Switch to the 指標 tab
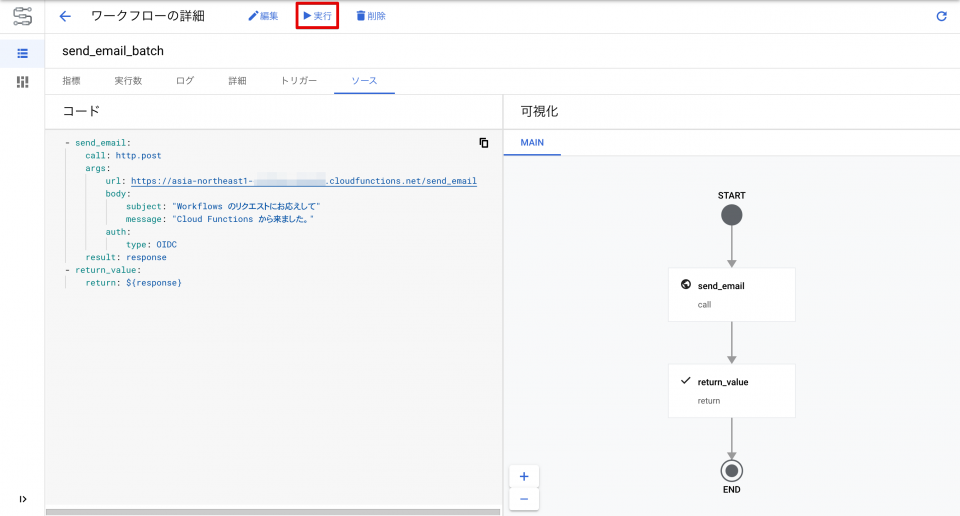 (71, 81)
